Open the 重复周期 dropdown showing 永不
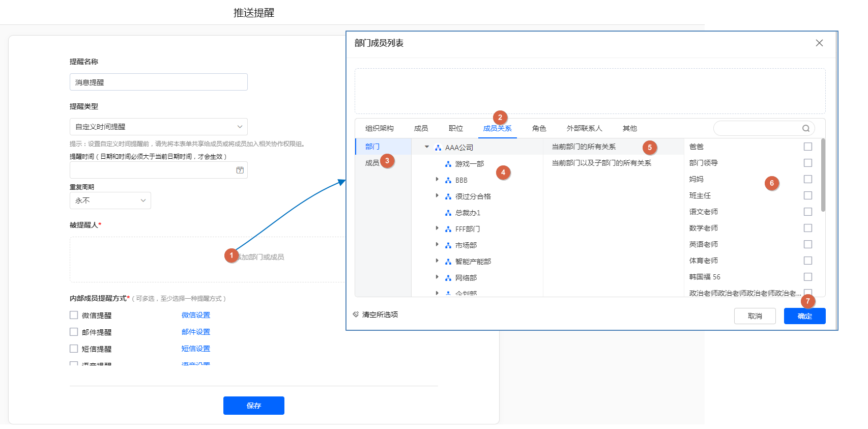This screenshot has width=868, height=429. tap(110, 201)
